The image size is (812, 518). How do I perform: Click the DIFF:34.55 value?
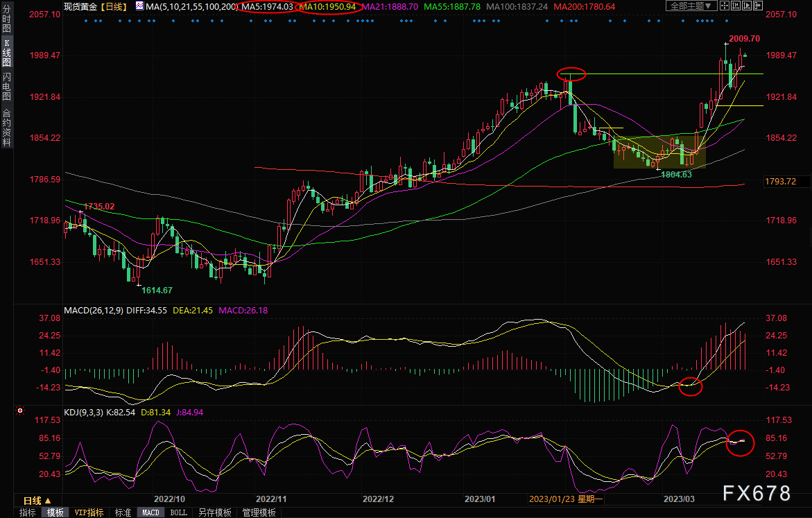[146, 310]
